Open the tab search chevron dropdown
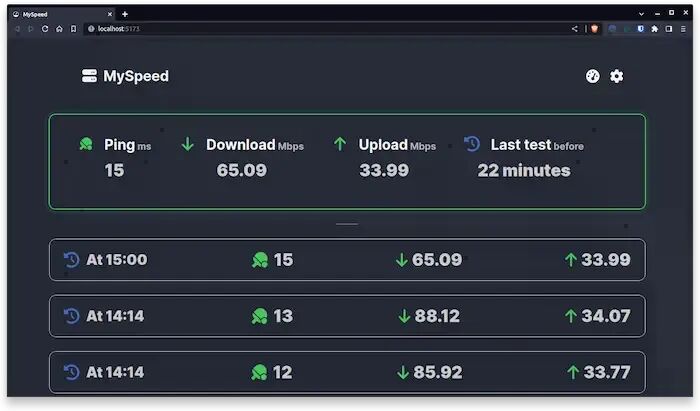This screenshot has height=411, width=700. [x=642, y=14]
